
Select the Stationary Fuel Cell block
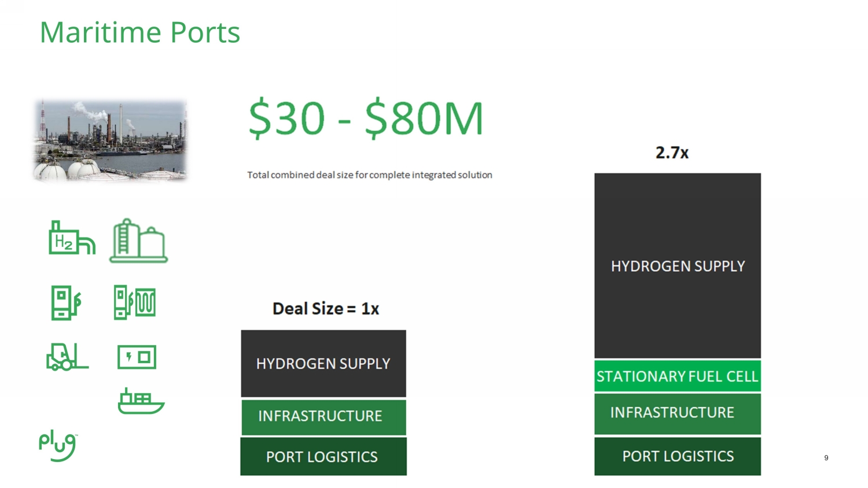tap(678, 376)
